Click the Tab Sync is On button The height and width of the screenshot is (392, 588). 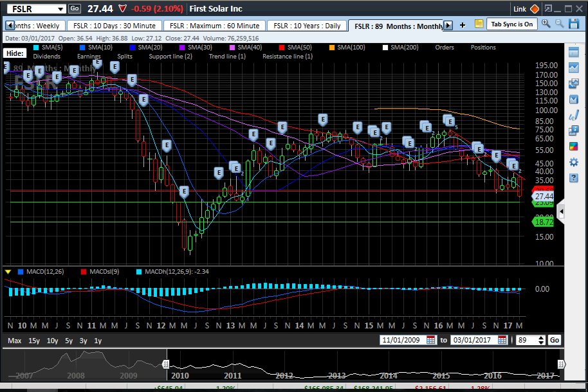coord(512,24)
